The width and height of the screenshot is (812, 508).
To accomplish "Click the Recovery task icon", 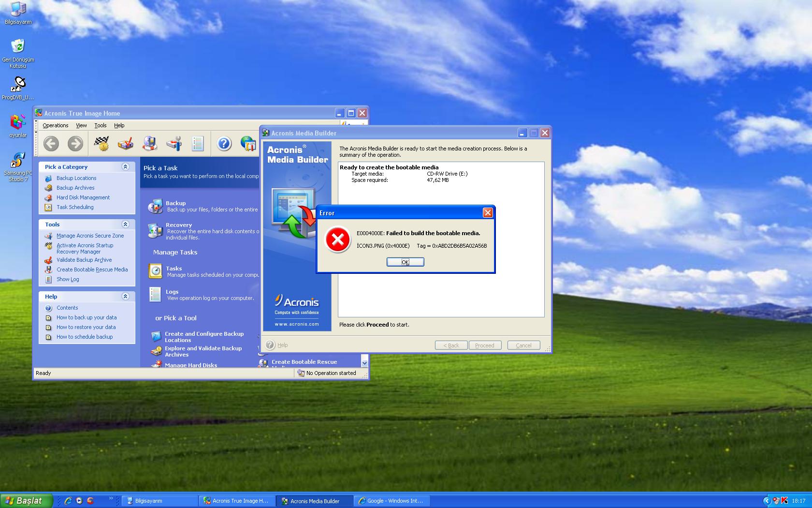I will [x=155, y=231].
